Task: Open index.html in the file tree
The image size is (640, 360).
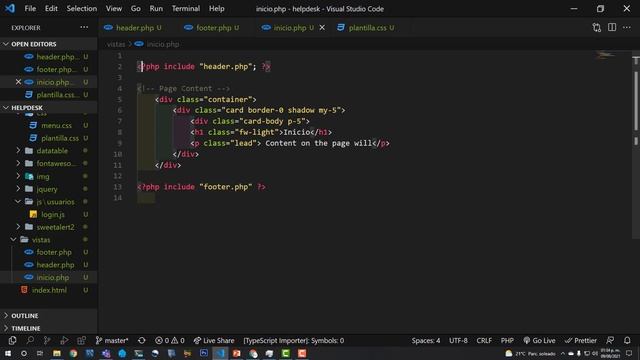Action: coord(49,290)
